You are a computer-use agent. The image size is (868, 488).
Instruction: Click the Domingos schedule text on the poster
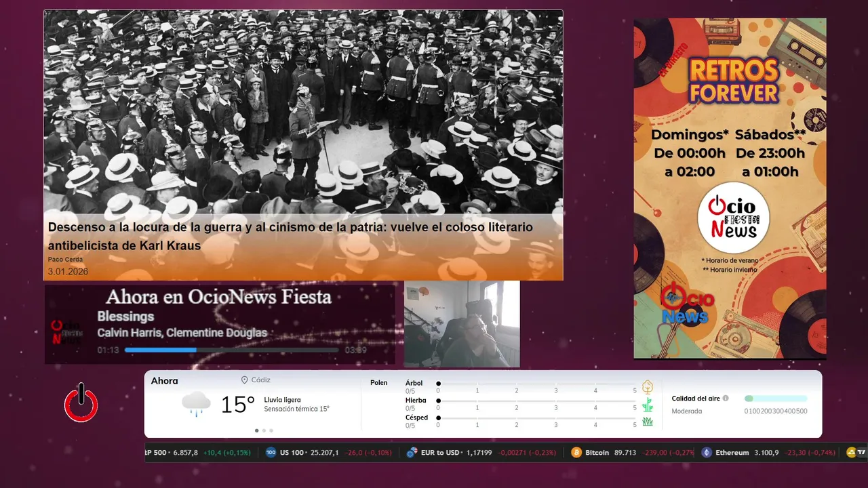690,153
